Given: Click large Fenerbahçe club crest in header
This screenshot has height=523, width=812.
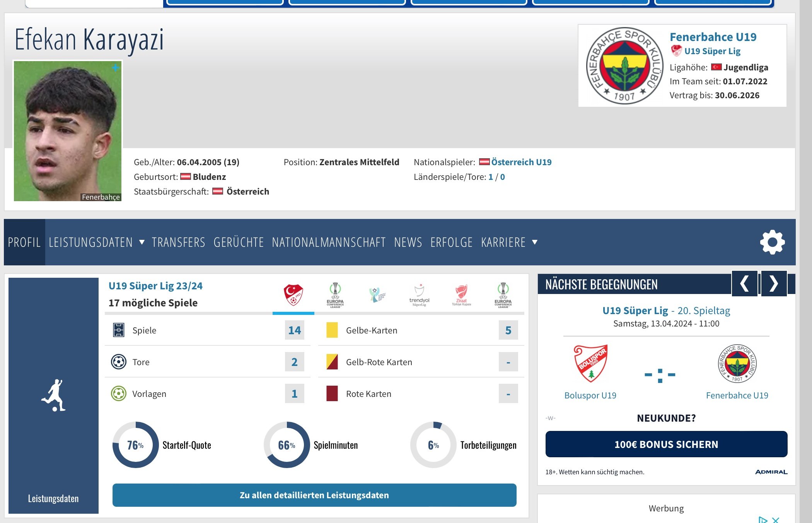Looking at the screenshot, I should (624, 66).
